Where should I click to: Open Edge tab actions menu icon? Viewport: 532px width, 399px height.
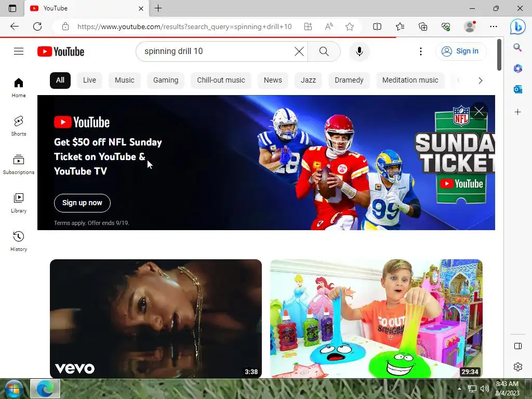12,8
